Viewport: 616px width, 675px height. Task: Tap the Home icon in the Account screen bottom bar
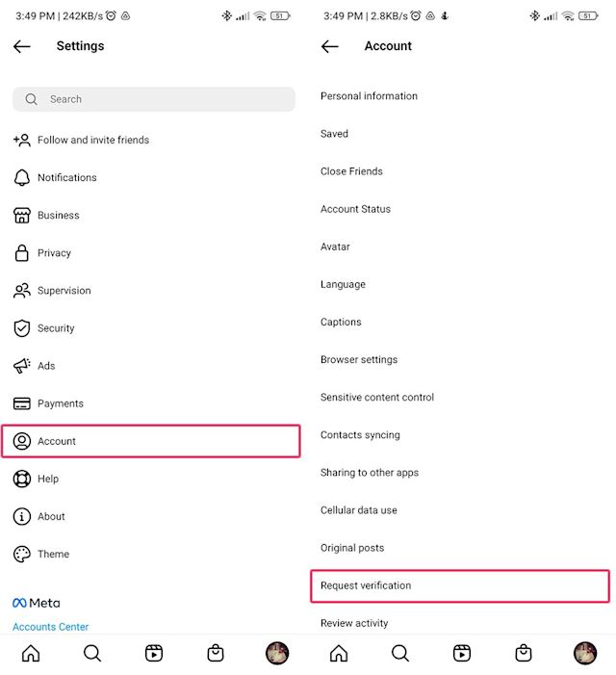tap(339, 653)
